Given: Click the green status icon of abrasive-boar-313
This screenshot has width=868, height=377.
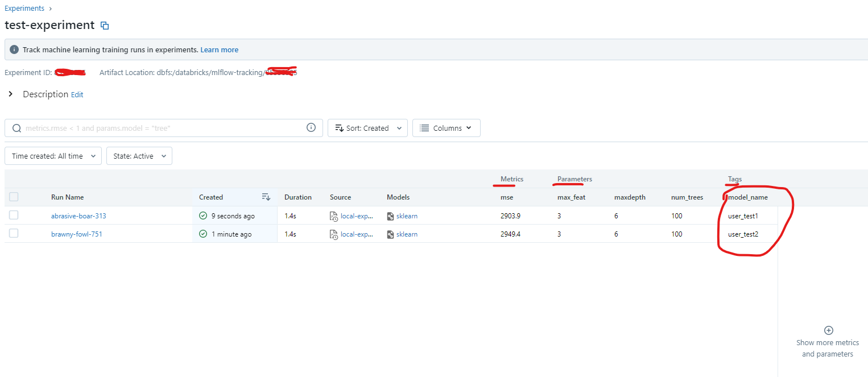Looking at the screenshot, I should pos(203,216).
